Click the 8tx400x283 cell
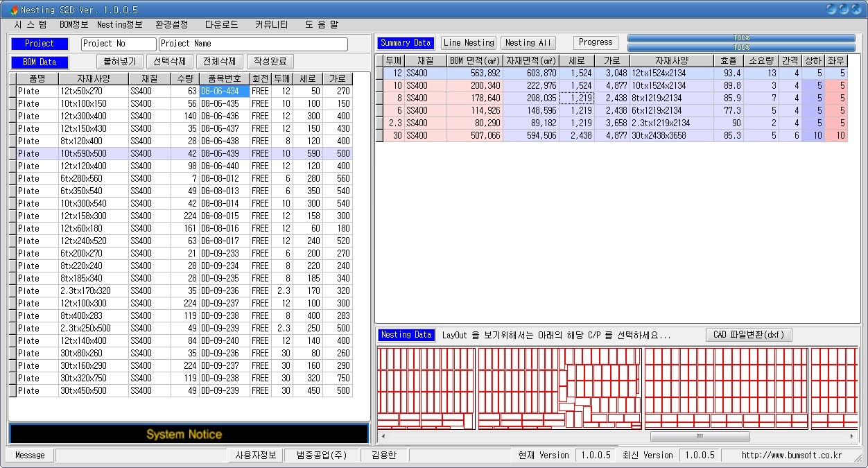Viewport: 868px width, 468px height. pyautogui.click(x=94, y=315)
